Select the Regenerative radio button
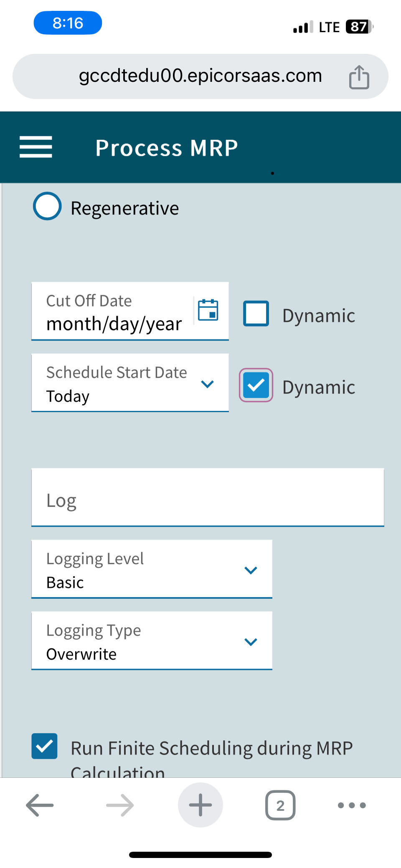 [47, 206]
